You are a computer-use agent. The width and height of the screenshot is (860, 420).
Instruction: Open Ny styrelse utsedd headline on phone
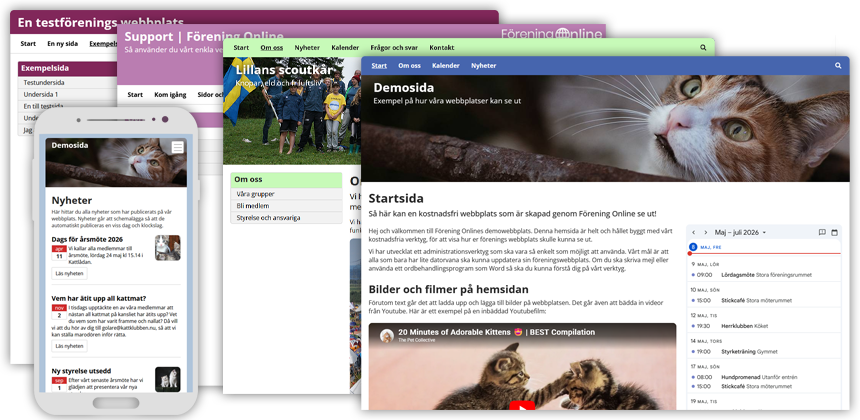[x=81, y=371]
